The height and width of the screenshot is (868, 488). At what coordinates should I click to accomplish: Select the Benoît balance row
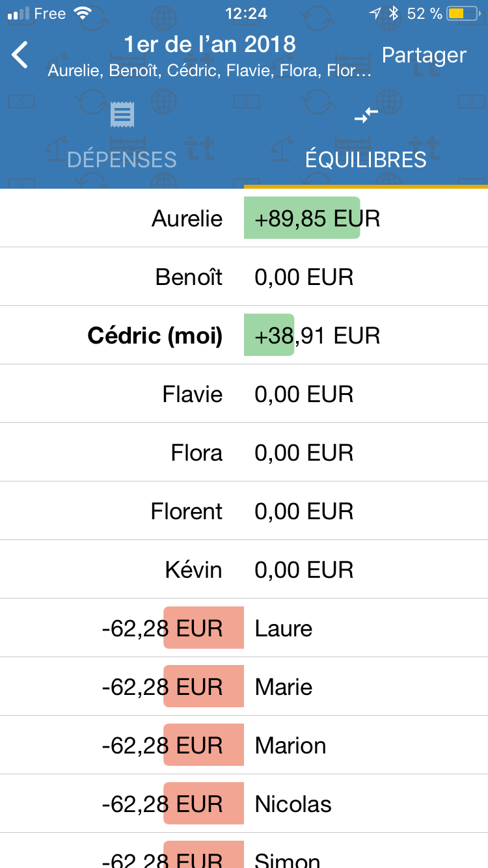coord(244,277)
